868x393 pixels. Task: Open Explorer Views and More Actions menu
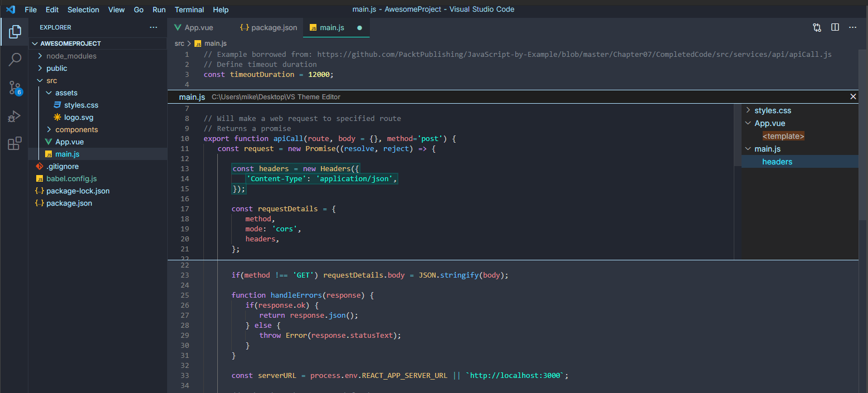click(x=154, y=27)
